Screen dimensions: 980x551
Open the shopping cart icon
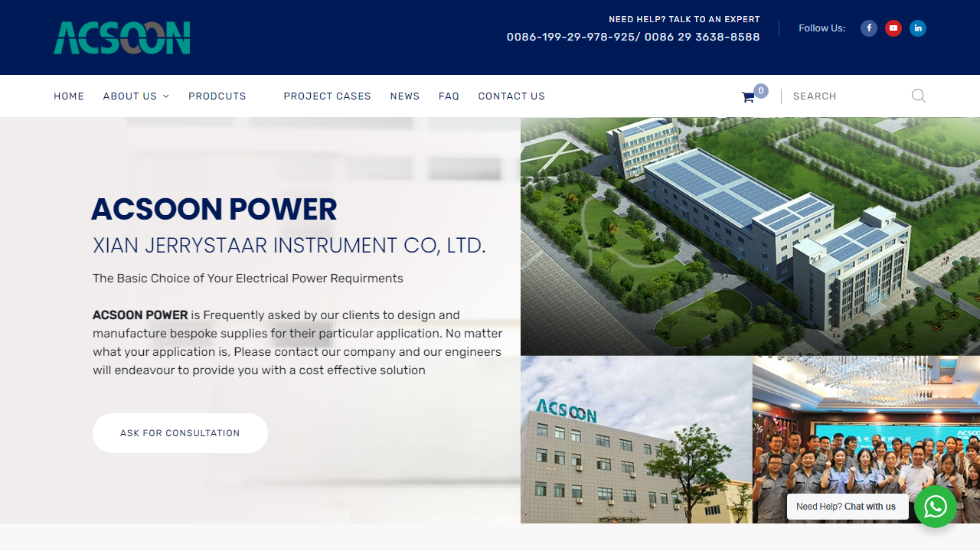tap(748, 97)
